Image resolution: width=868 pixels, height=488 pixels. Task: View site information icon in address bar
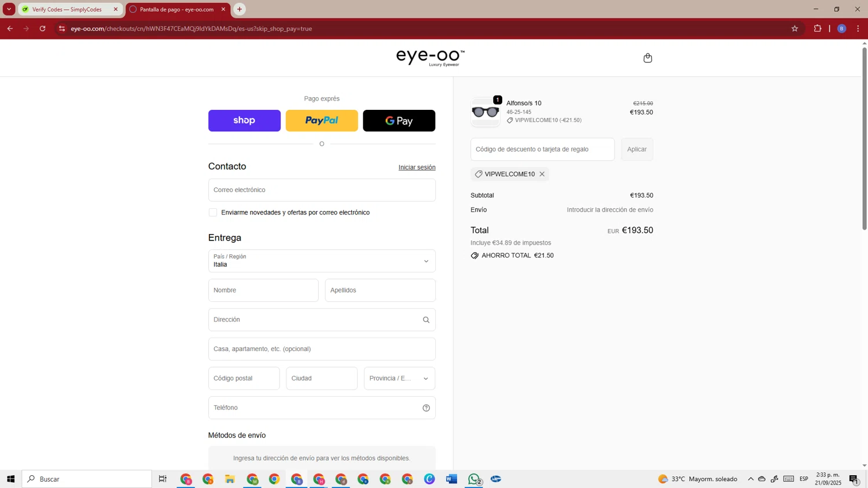pos(62,28)
